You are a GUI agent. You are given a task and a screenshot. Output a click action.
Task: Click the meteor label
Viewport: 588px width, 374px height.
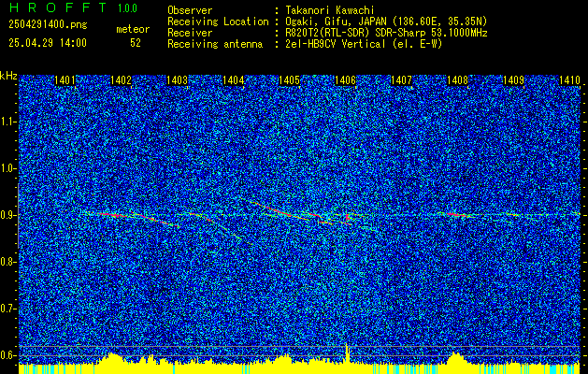point(133,29)
